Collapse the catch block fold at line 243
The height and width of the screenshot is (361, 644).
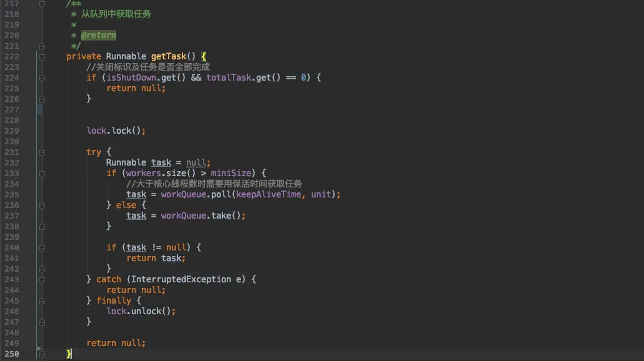click(42, 280)
